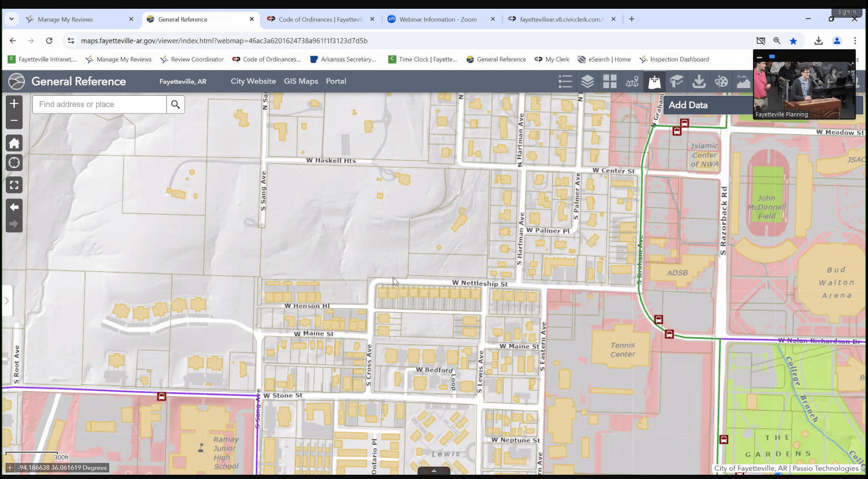This screenshot has height=479, width=868.
Task: Return to default extent with Home button
Action: coord(14,143)
